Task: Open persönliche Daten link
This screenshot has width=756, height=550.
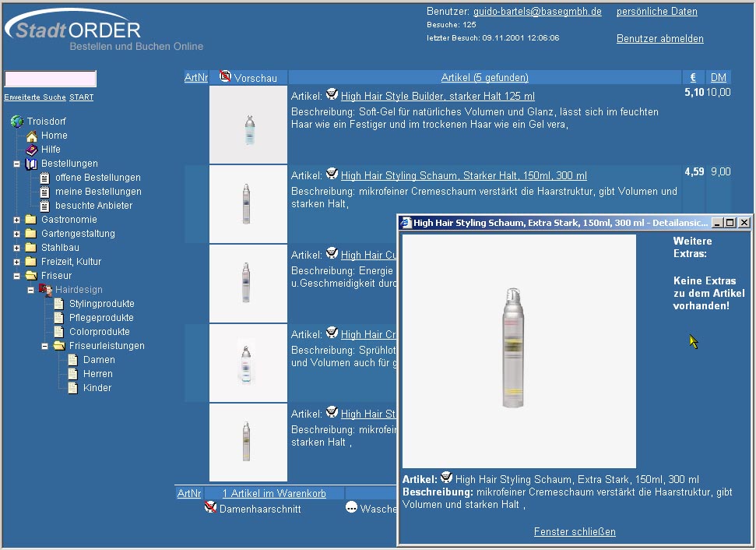Action: coord(656,12)
